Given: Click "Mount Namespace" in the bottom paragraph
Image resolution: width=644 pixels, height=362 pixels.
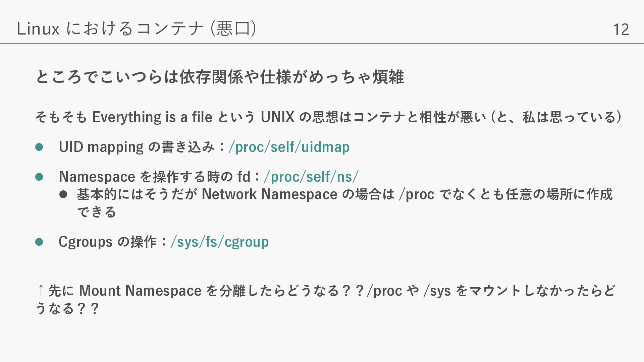Looking at the screenshot, I should [140, 290].
